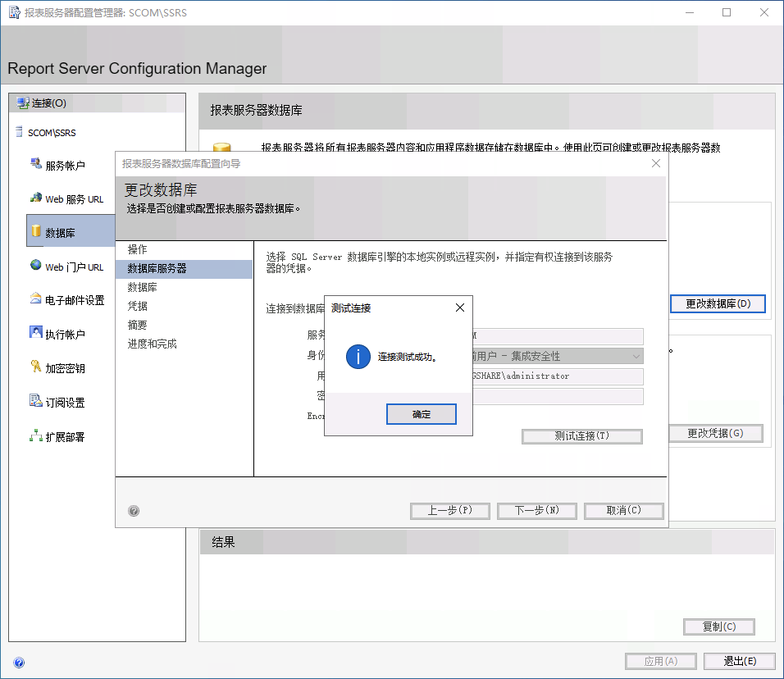
Task: Click the help question mark in the wizard
Action: coord(133,510)
